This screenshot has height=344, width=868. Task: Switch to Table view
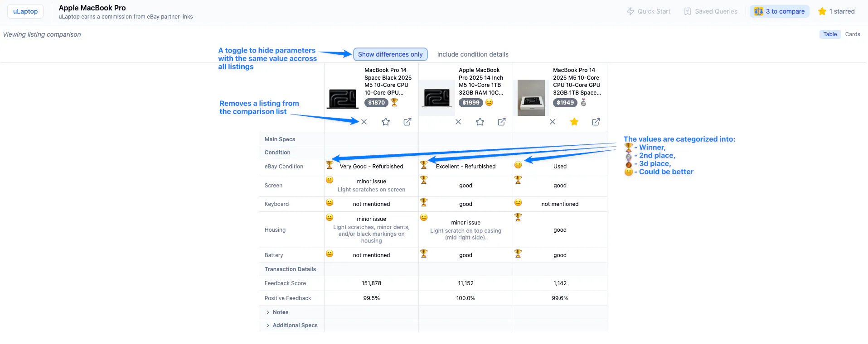(830, 34)
